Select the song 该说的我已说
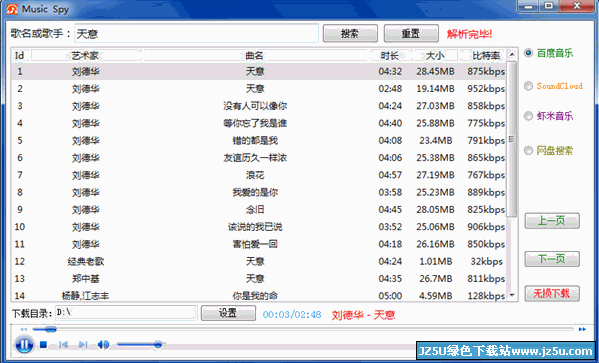This screenshot has width=599, height=363. (x=255, y=227)
